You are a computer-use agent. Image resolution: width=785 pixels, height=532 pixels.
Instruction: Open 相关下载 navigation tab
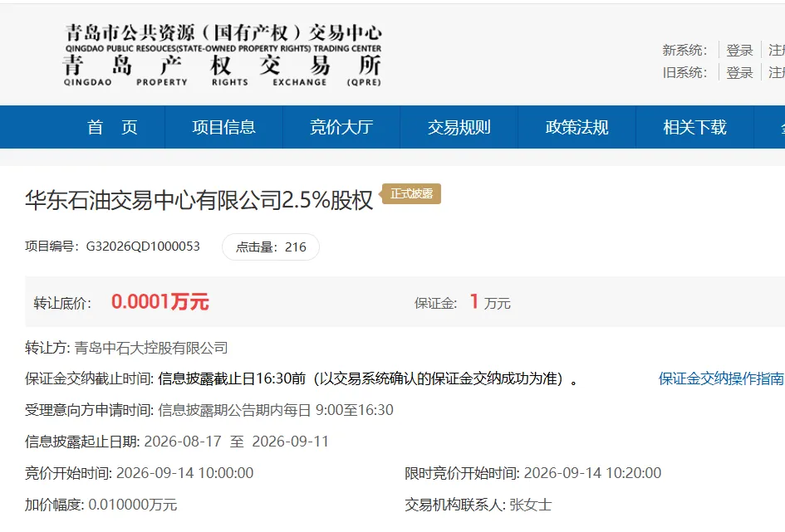point(694,127)
